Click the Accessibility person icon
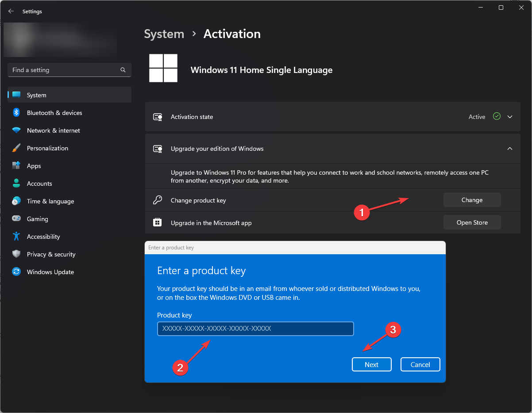This screenshot has width=532, height=413. 16,237
